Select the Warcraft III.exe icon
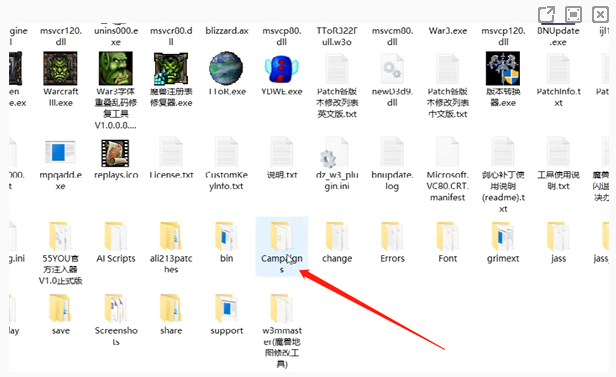The width and height of the screenshot is (616, 377). coord(60,69)
